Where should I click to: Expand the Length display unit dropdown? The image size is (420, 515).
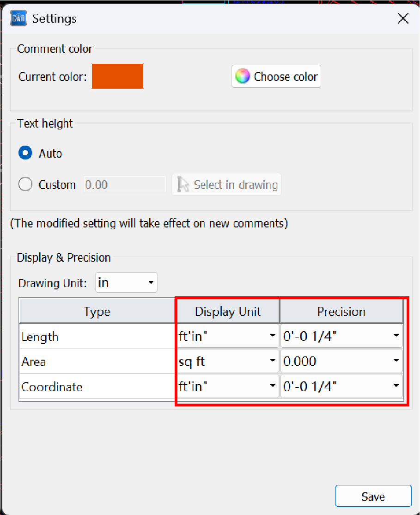228,337
